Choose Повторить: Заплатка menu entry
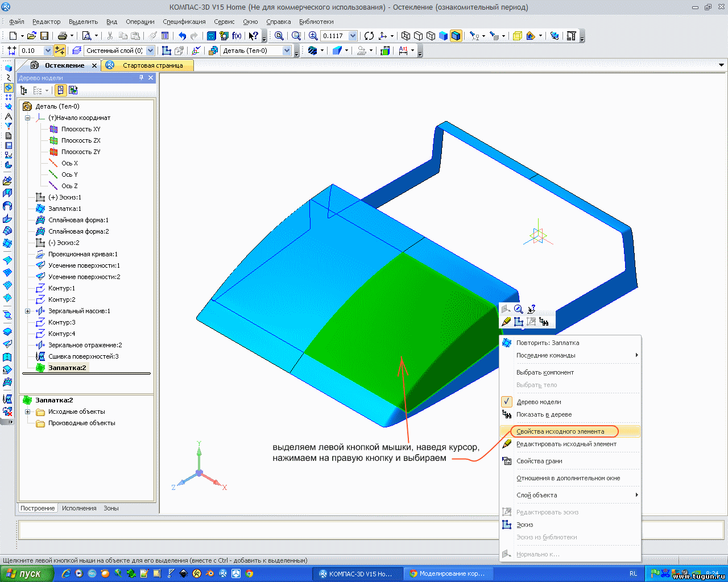The image size is (728, 582). pos(570,343)
